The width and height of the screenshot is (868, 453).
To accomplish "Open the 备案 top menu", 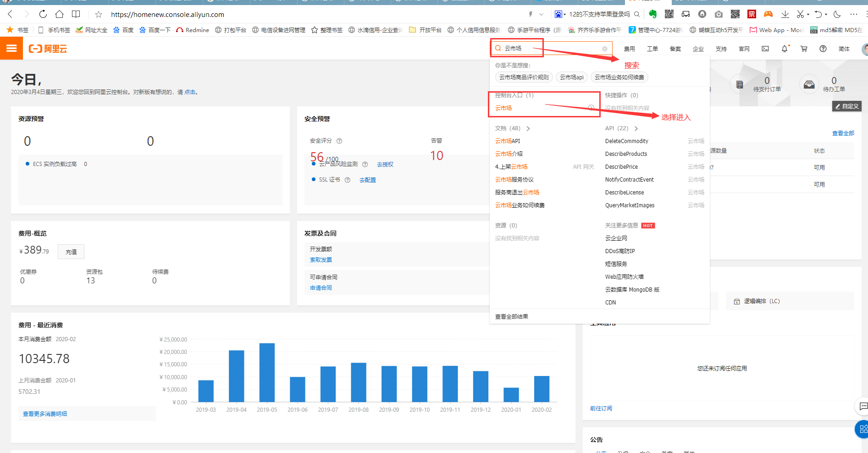I will click(675, 49).
